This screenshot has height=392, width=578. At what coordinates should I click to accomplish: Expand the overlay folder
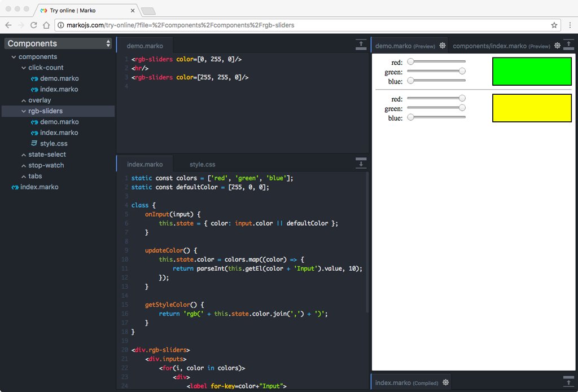click(x=24, y=100)
